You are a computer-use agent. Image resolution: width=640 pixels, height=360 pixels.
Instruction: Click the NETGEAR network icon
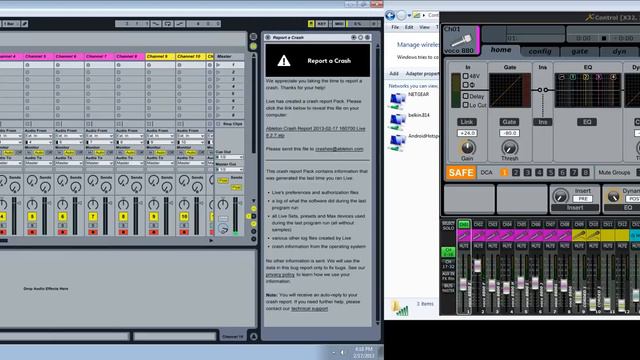click(397, 100)
